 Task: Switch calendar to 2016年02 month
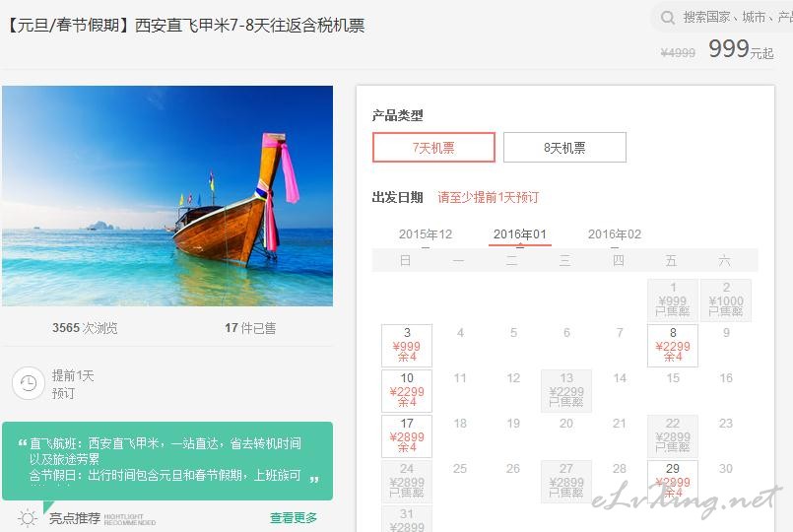click(x=615, y=234)
